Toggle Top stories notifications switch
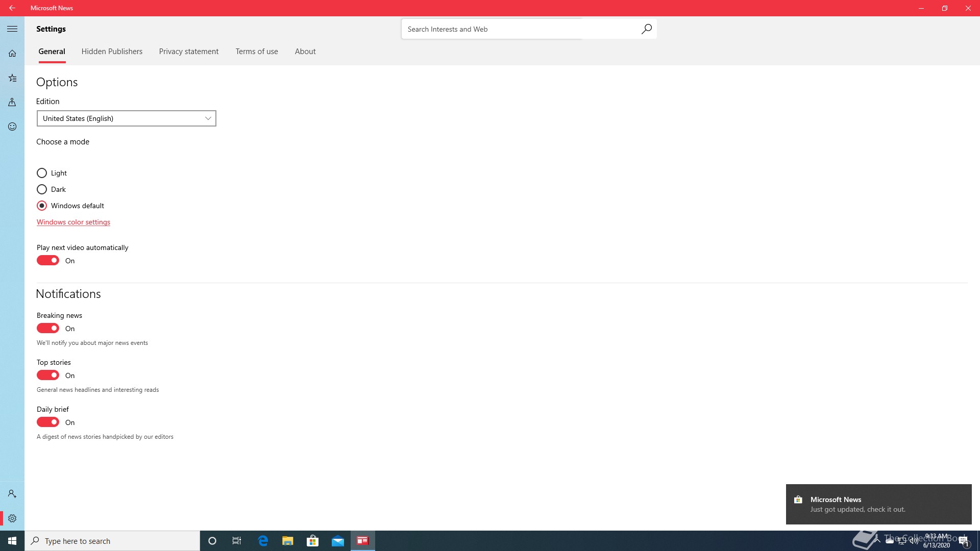This screenshot has height=551, width=980. tap(48, 375)
